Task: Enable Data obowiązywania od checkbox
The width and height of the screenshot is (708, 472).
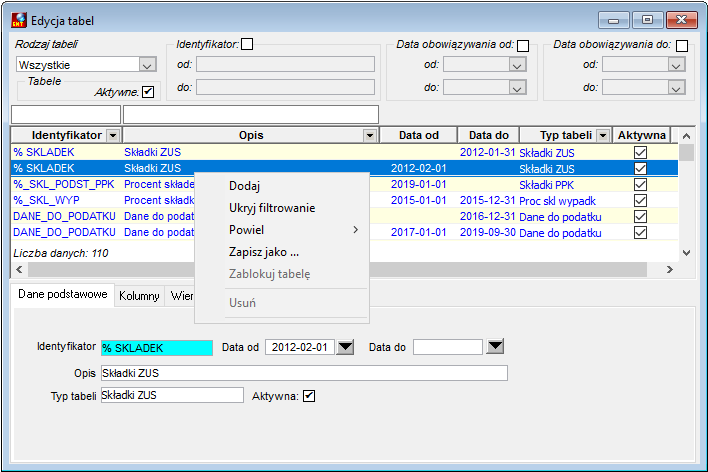Action: click(x=523, y=46)
